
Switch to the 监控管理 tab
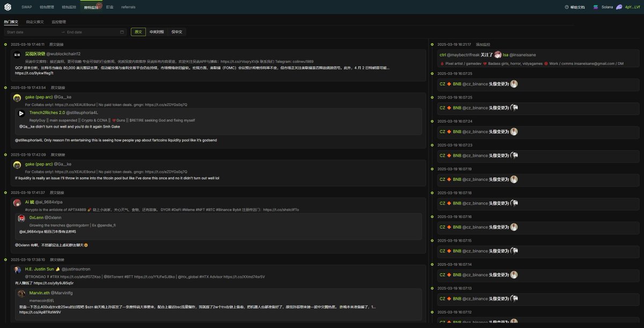pos(59,22)
